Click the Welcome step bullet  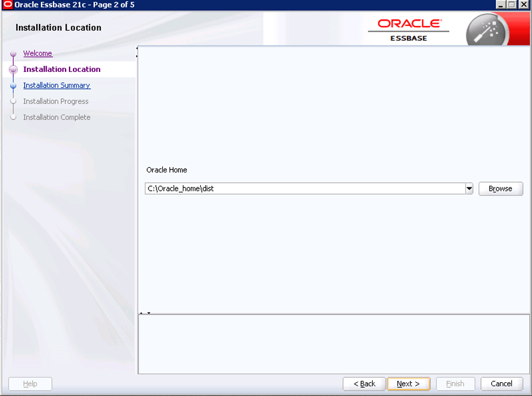point(13,53)
